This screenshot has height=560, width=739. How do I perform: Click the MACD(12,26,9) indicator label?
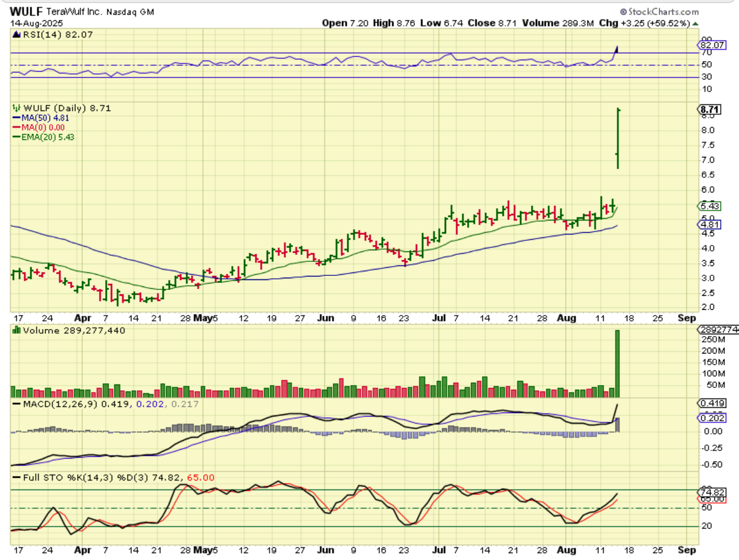coord(61,404)
